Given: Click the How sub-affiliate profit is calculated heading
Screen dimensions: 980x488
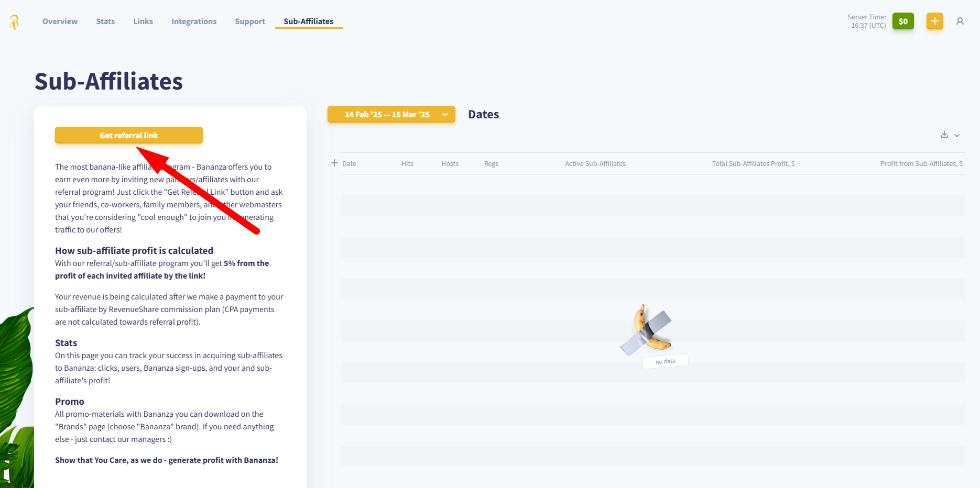Looking at the screenshot, I should [x=134, y=250].
